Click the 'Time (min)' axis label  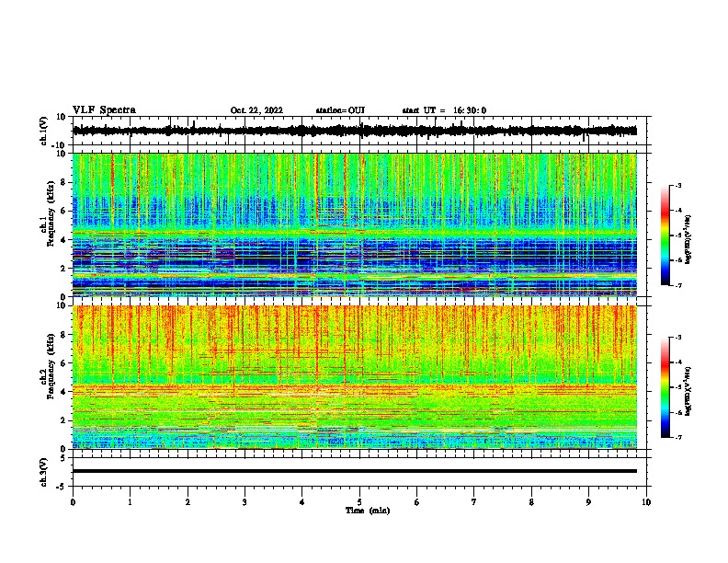pos(368,511)
